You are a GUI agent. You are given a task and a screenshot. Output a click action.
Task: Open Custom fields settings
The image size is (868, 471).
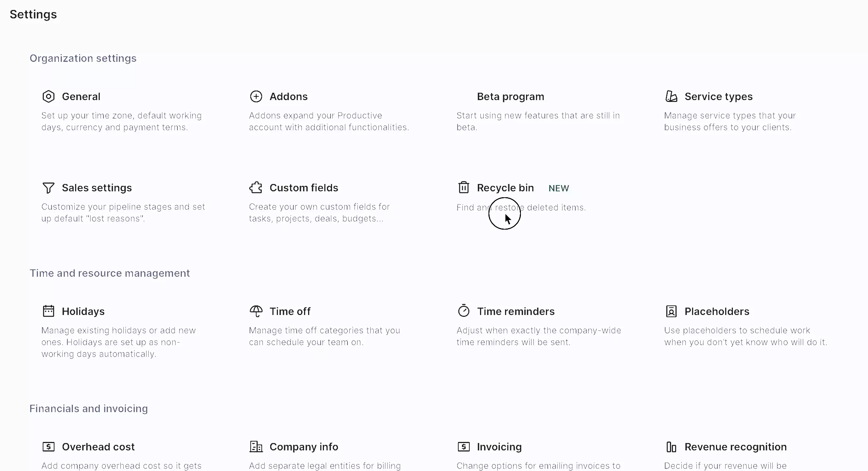[x=304, y=188]
